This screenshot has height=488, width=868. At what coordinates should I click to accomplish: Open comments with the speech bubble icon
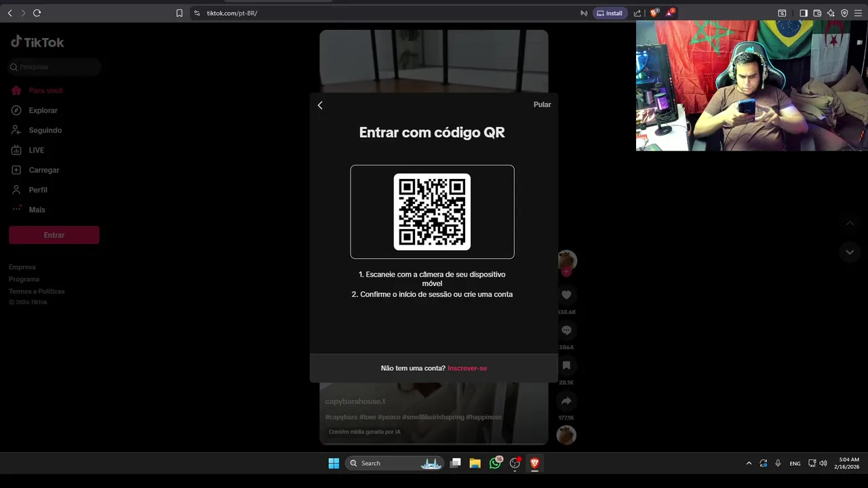[x=566, y=330]
